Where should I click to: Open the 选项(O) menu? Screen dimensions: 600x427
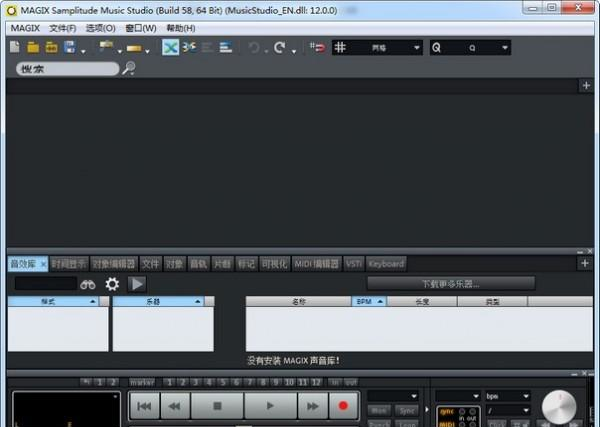[x=100, y=28]
